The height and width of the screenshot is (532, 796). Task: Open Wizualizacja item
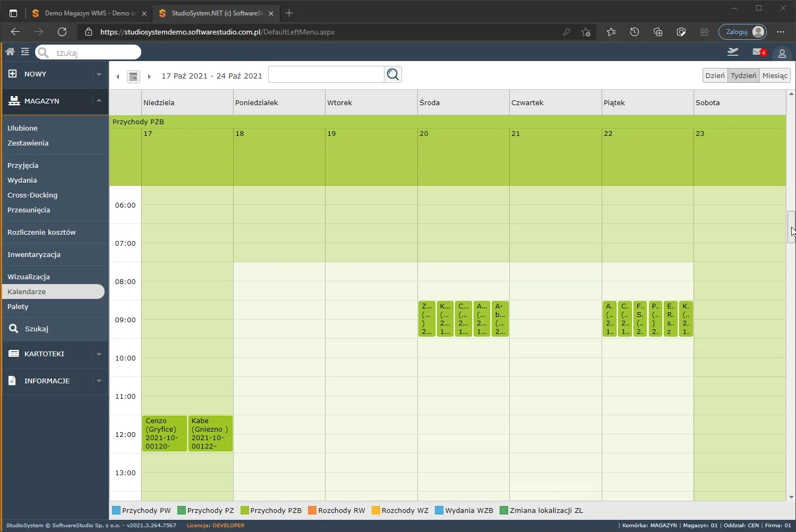coord(29,277)
